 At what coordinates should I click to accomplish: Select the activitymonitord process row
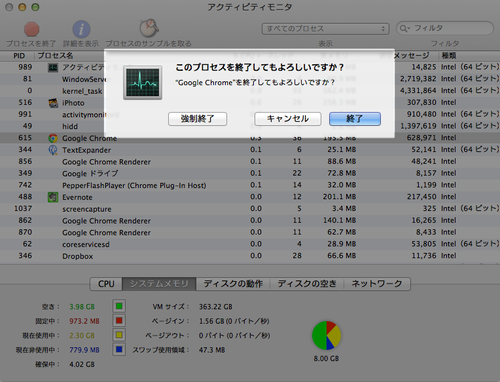coord(250,114)
